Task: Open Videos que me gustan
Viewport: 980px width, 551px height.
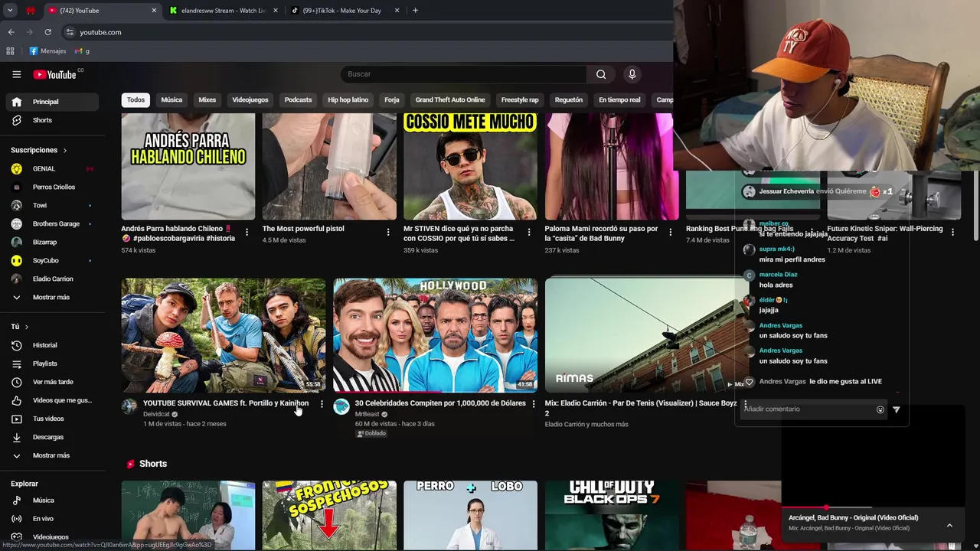Action: [52, 400]
